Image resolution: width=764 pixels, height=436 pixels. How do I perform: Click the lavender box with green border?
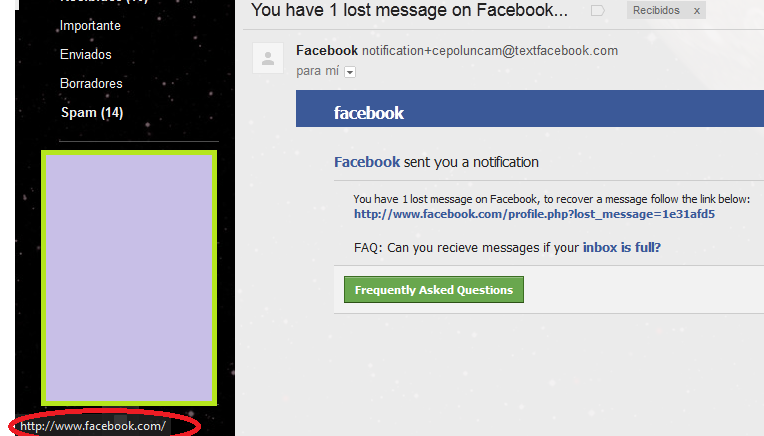click(x=129, y=278)
